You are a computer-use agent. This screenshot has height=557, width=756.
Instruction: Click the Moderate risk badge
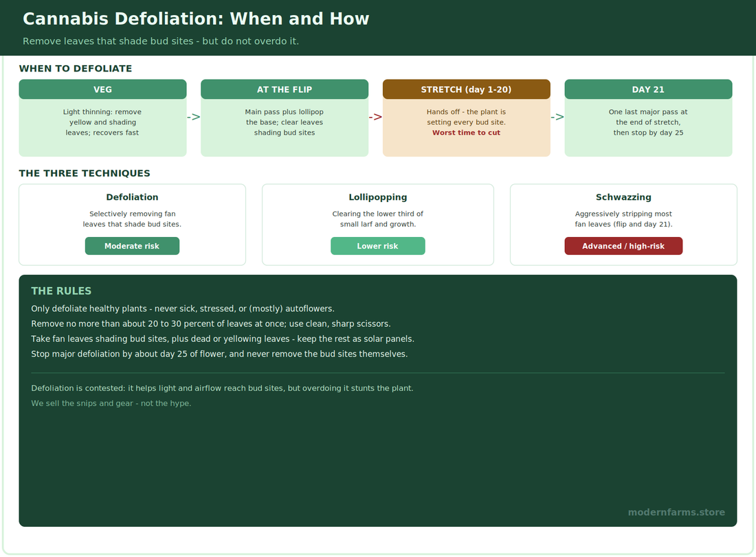(132, 246)
